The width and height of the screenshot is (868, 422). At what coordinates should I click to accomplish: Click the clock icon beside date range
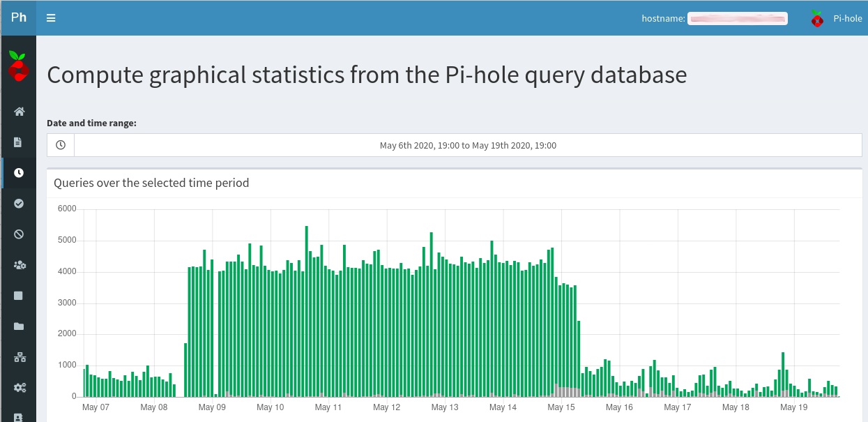pos(61,146)
